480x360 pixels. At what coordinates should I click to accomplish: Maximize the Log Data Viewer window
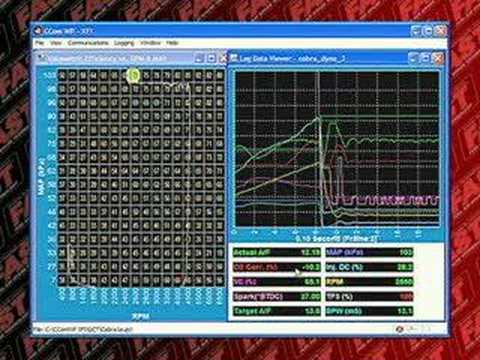pyautogui.click(x=426, y=58)
